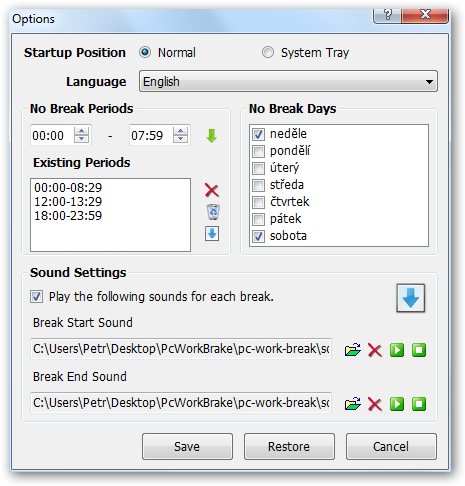
Task: Click the Restore button
Action: click(x=289, y=446)
